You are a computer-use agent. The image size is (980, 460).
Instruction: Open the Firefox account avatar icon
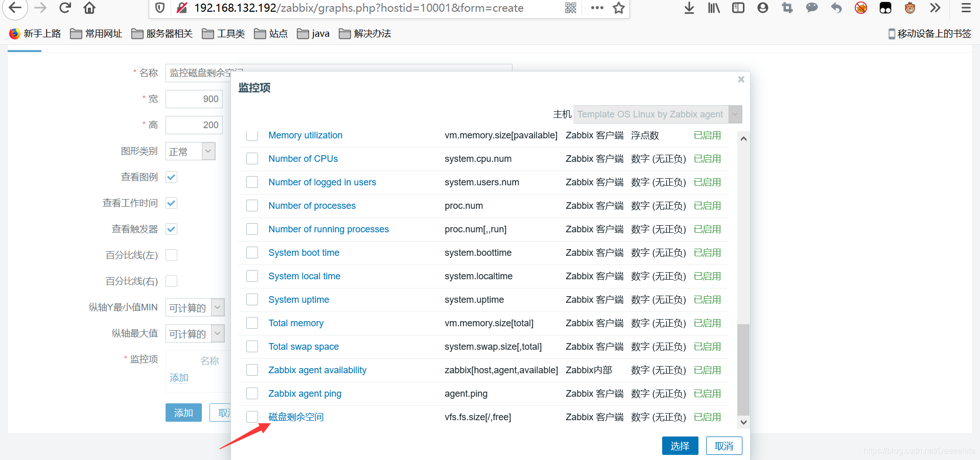(x=763, y=8)
